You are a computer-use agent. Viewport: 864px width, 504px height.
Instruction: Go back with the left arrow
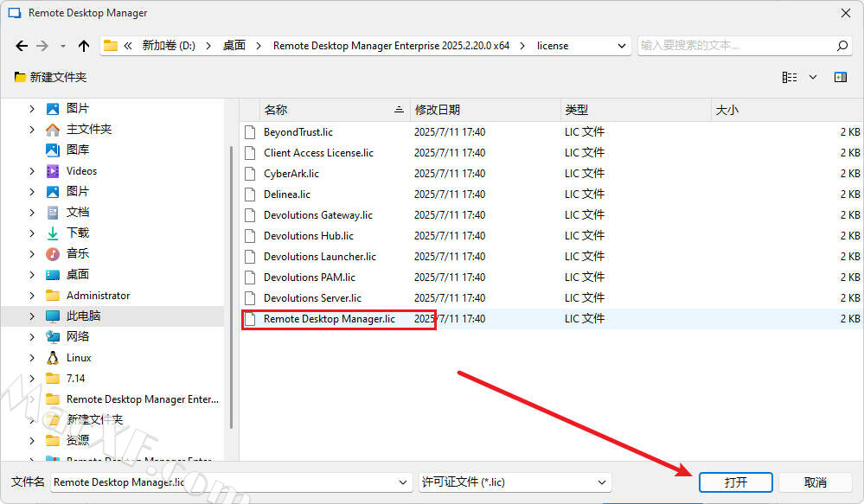(22, 46)
